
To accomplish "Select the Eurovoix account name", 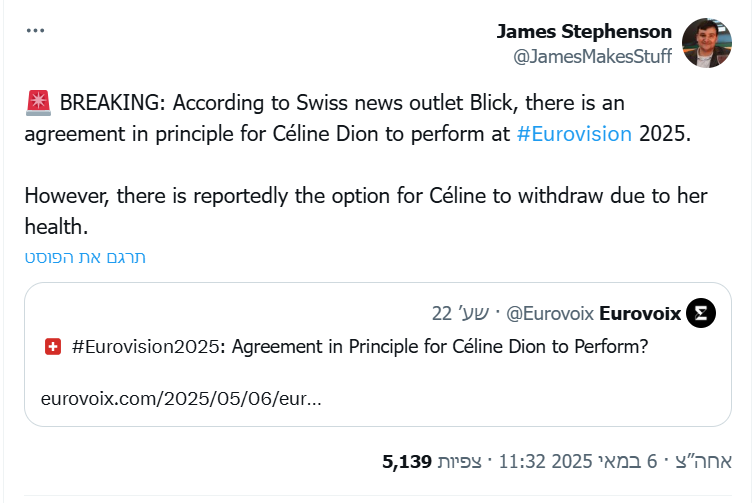I will [x=640, y=314].
